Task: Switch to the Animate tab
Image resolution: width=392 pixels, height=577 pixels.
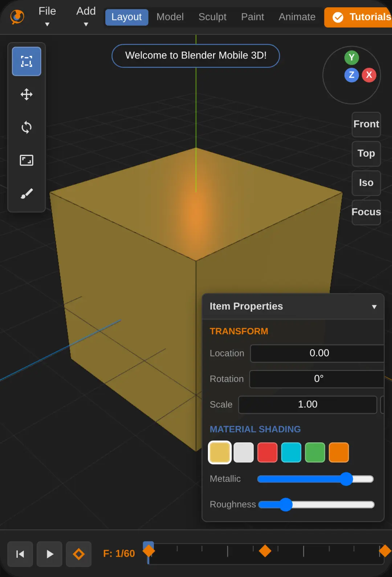Action: click(x=297, y=17)
